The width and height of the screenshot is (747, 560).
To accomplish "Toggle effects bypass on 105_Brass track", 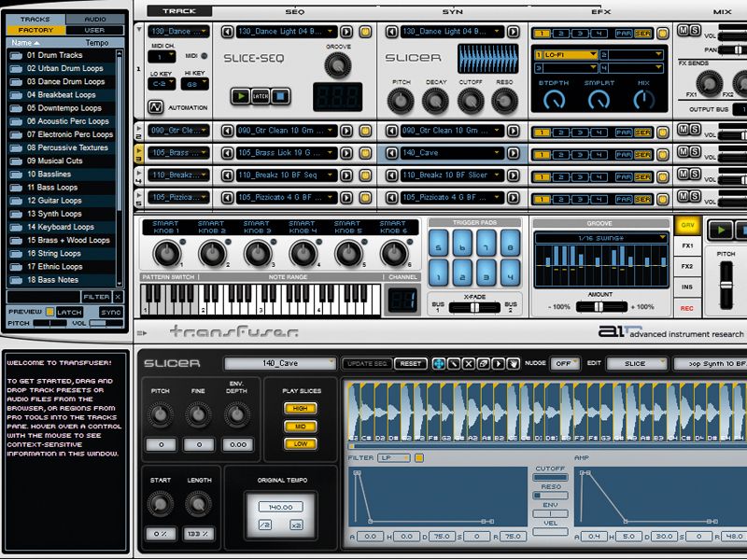I will [662, 154].
